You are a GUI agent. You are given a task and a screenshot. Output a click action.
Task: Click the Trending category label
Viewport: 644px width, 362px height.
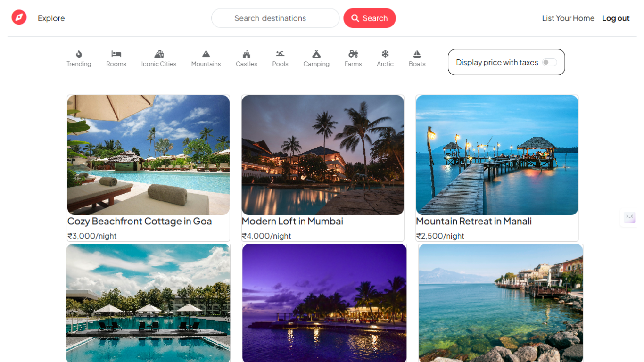pyautogui.click(x=79, y=64)
